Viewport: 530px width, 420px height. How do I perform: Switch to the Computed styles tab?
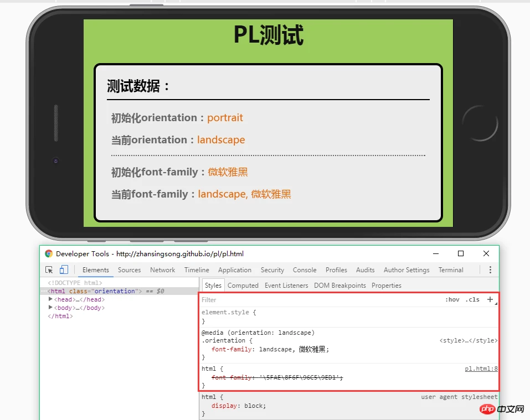point(243,286)
